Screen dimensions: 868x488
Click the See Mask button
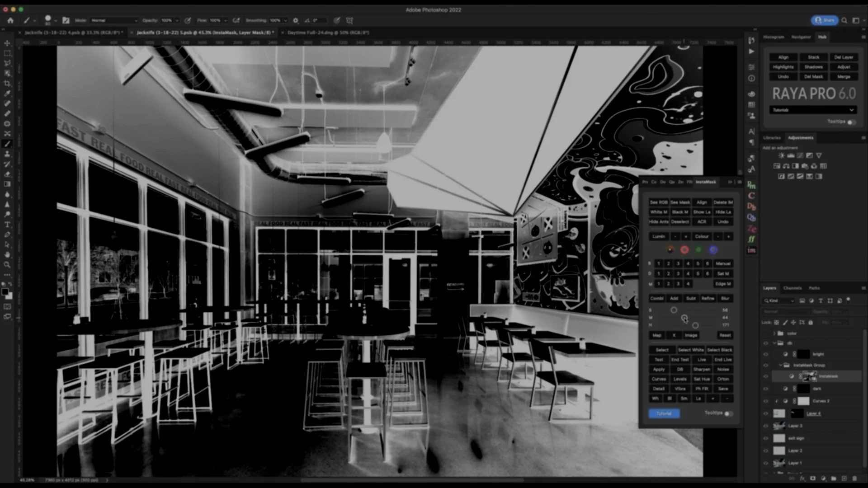click(x=680, y=202)
